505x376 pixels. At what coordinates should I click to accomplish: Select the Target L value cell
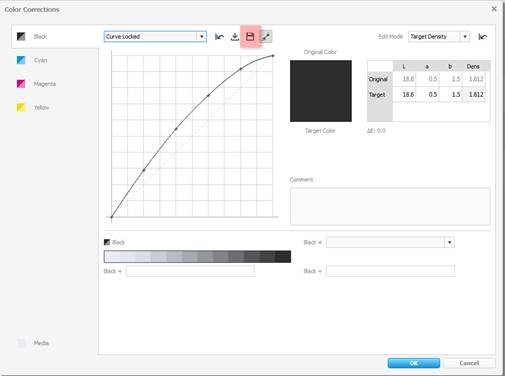404,95
